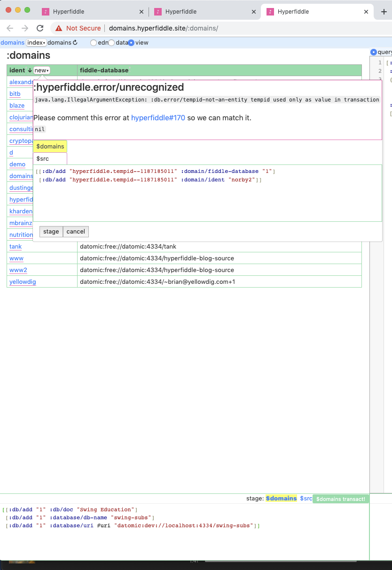This screenshot has width=392, height=570.
Task: Click the fiddle-database column header
Action: (220, 70)
